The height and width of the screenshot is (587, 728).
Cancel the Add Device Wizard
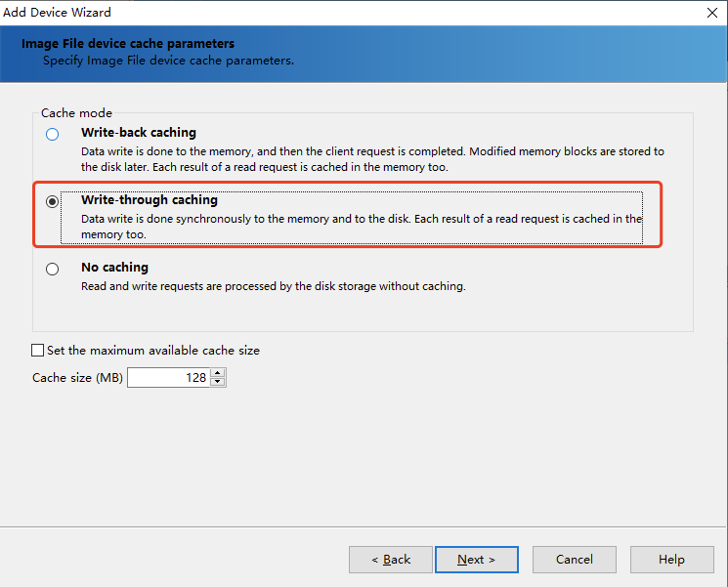tap(575, 560)
